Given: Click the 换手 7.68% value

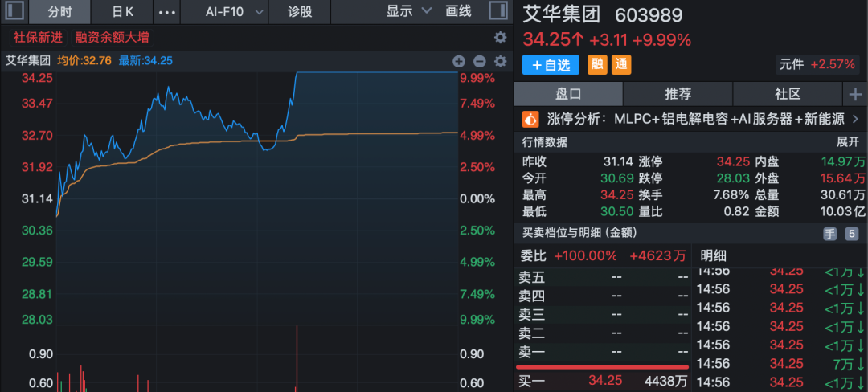Looking at the screenshot, I should tap(731, 195).
